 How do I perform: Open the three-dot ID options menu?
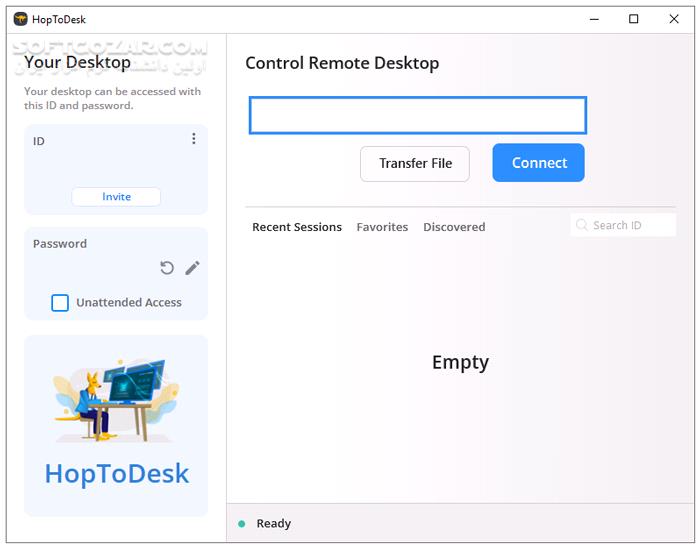click(194, 139)
